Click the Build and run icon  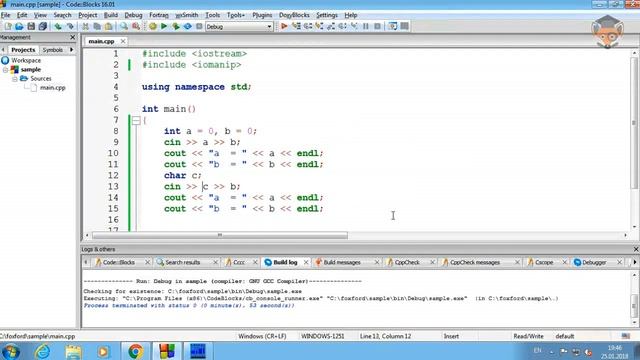coord(176,27)
